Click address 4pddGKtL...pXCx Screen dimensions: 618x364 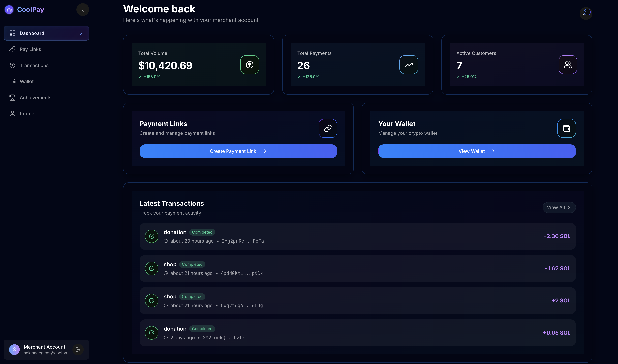[x=242, y=273]
